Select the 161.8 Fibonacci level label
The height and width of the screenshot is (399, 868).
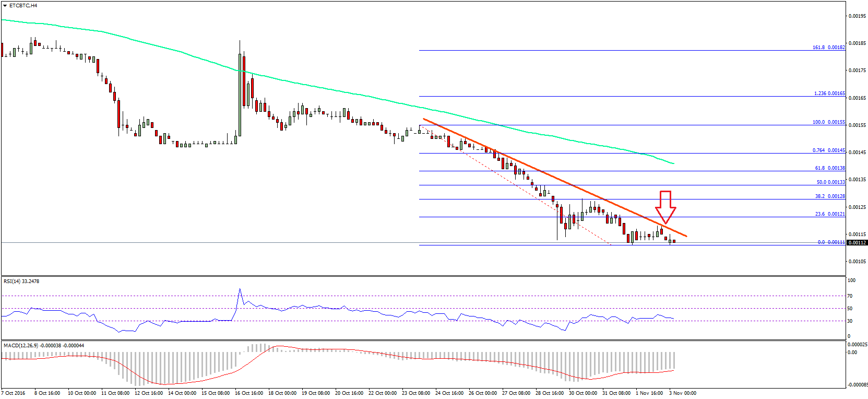click(828, 48)
